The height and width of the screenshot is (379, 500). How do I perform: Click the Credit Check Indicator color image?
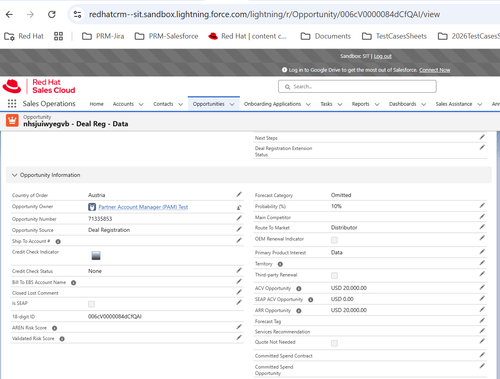point(96,255)
